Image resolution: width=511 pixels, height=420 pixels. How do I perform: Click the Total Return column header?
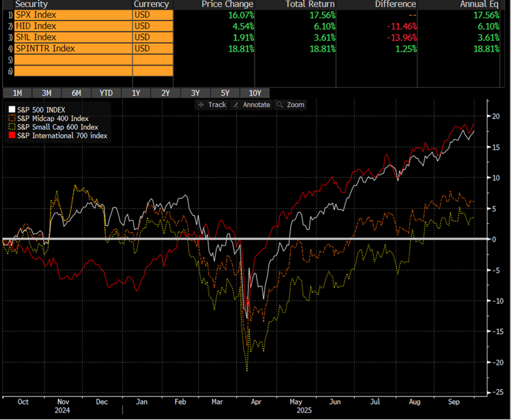[x=310, y=4]
